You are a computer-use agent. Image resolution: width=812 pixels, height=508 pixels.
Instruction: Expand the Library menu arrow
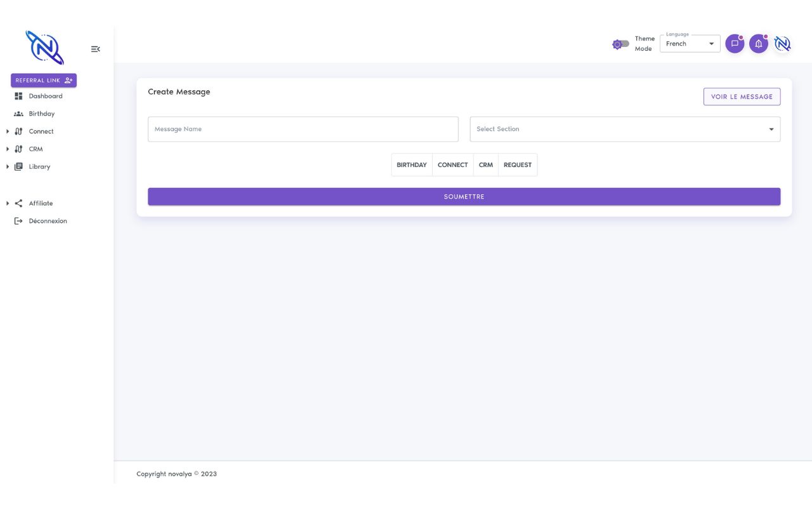8,166
